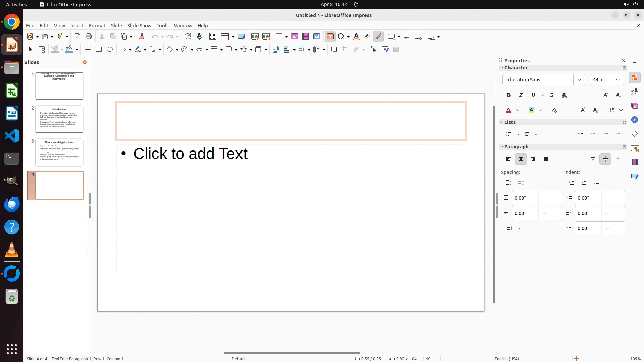Toggle the Shadow icon in toolbar
The image size is (644, 362).
334,50
